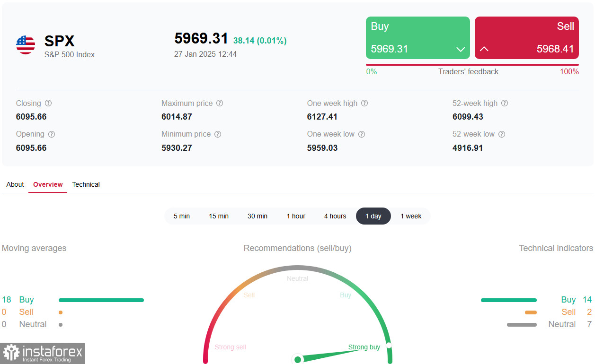Click the help icon beside 52-week low
The width and height of the screenshot is (595, 364).
pos(502,134)
